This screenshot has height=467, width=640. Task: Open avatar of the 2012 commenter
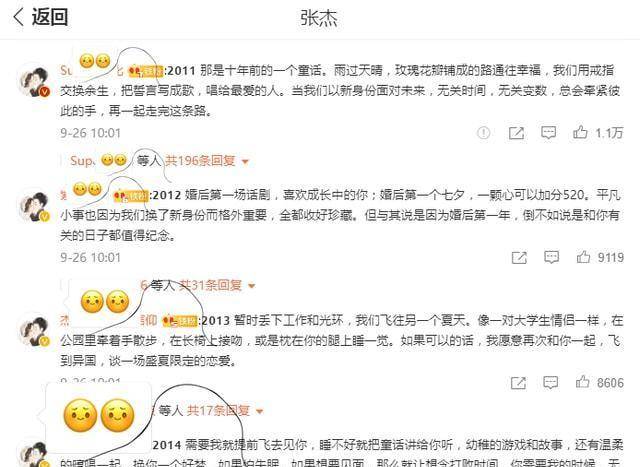point(34,205)
